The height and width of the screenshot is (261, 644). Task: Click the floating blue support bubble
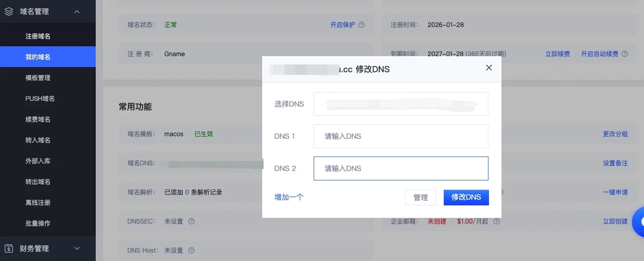638,222
